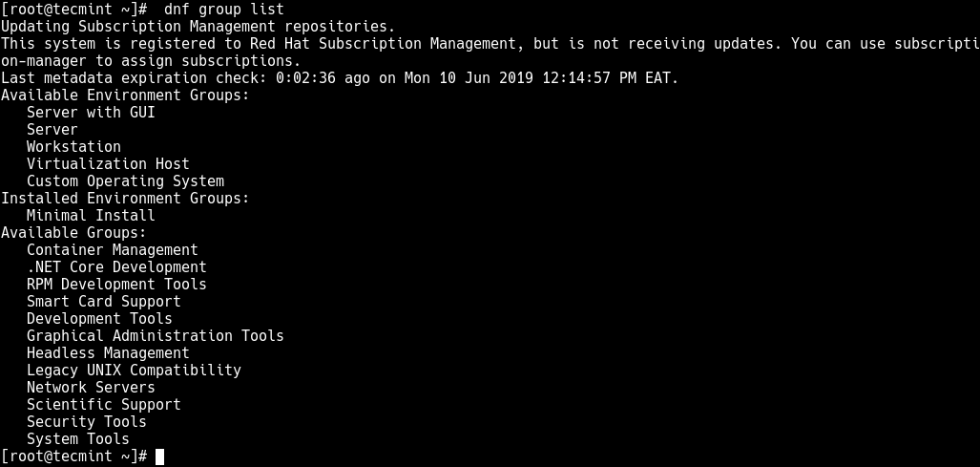
Task: Click the "Virtualization Host" entry
Action: point(108,164)
